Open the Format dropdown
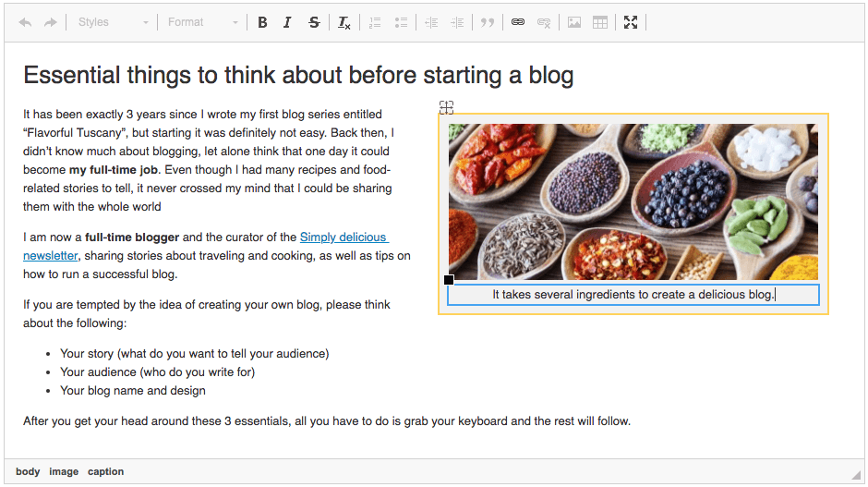Image resolution: width=868 pixels, height=487 pixels. point(202,22)
